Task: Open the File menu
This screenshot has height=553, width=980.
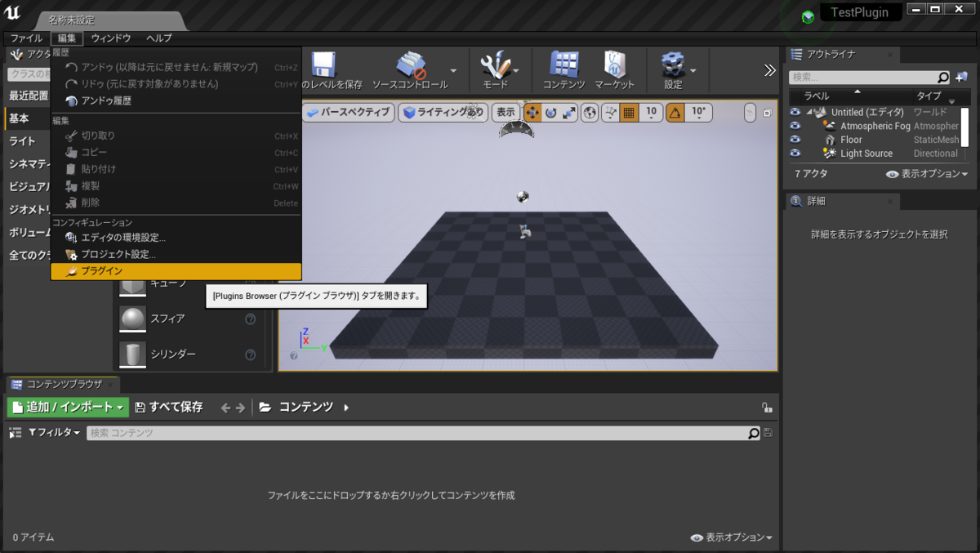Action: [26, 38]
